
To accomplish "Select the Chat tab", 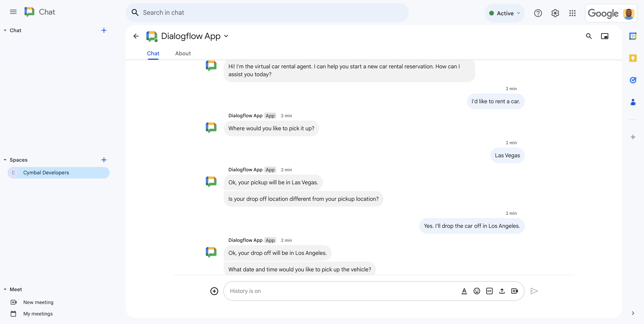I will [153, 53].
